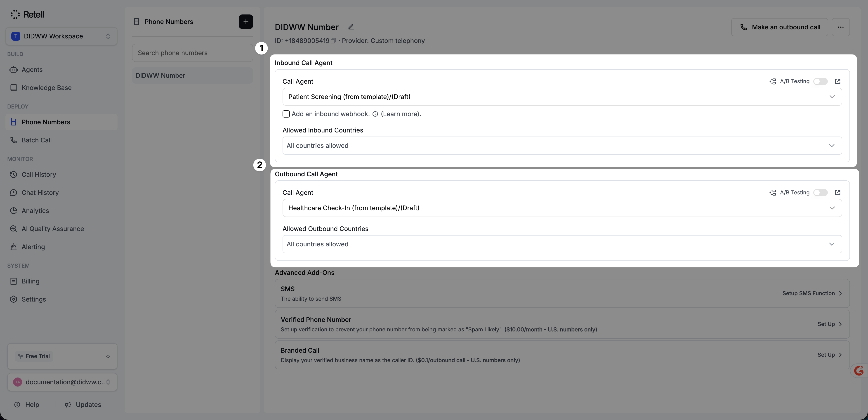
Task: Expand the Allowed Outbound Countries dropdown
Action: point(562,244)
